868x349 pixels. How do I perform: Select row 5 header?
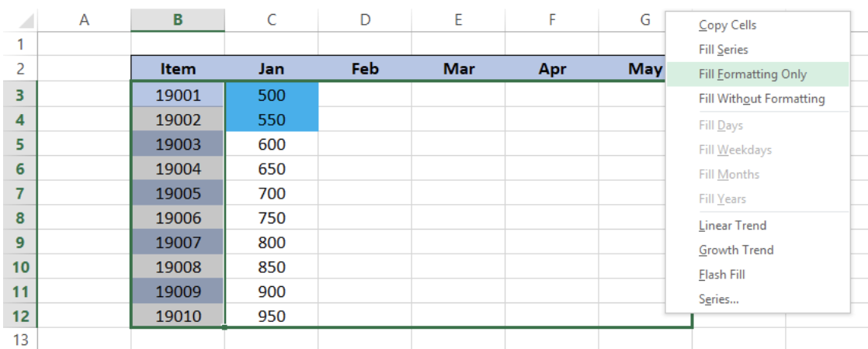pyautogui.click(x=19, y=144)
